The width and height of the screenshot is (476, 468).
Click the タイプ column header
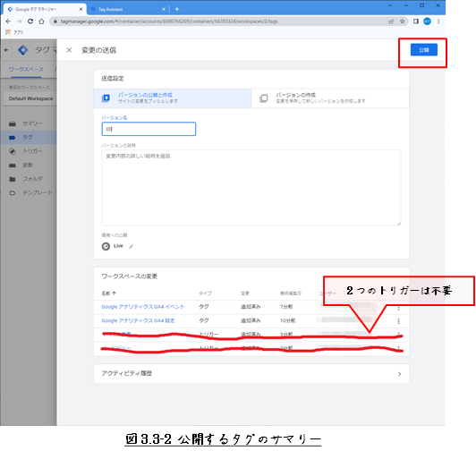[x=205, y=294]
